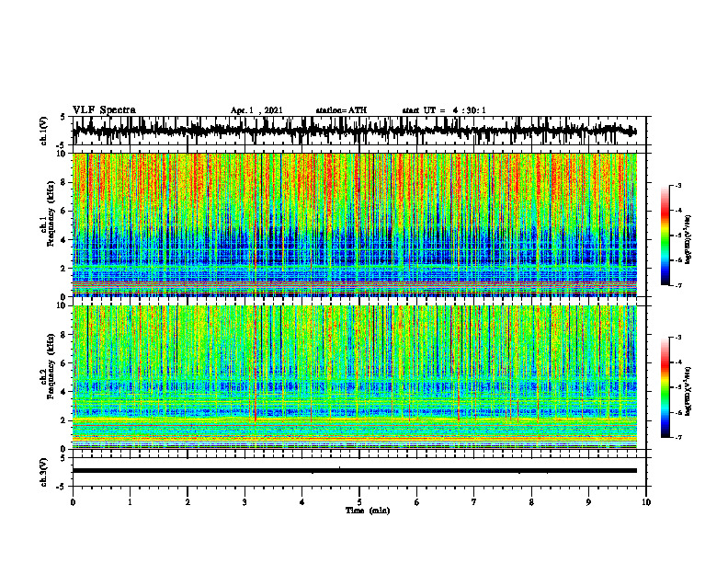Click time axis tick label "6"

(416, 502)
